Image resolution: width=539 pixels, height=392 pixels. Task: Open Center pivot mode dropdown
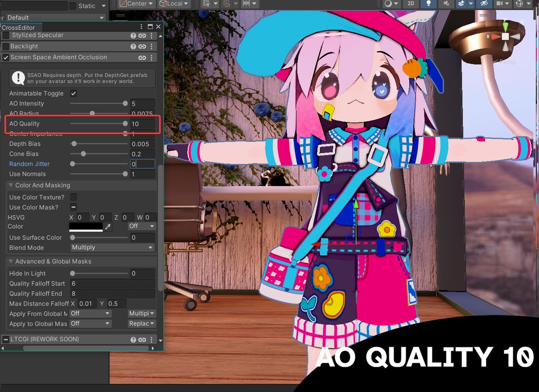tap(137, 4)
